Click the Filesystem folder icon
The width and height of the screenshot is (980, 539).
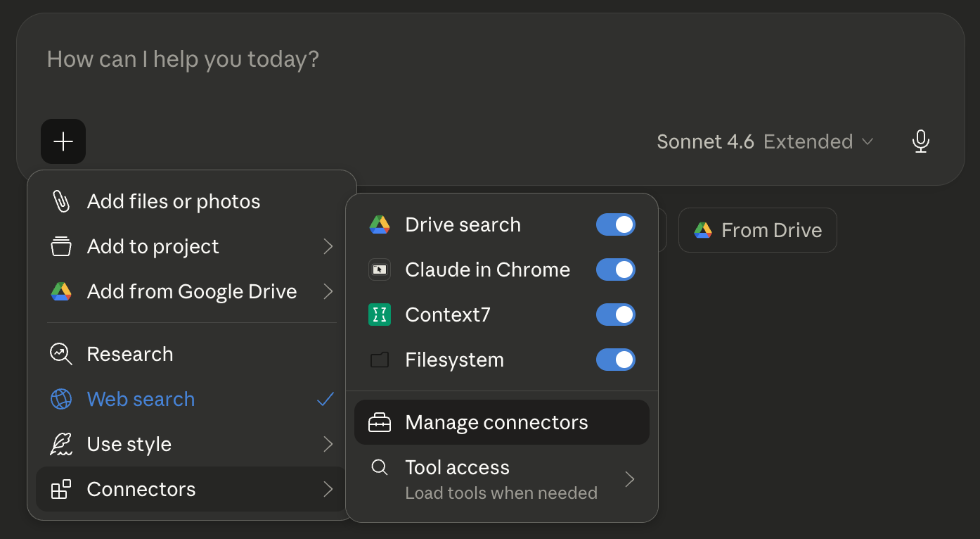click(x=380, y=360)
